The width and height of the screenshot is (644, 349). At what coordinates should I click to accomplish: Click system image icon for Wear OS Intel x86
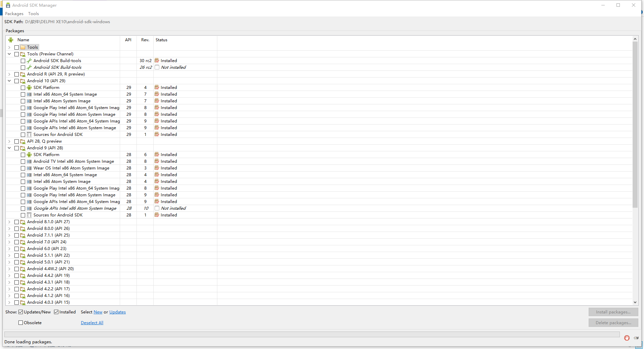click(29, 168)
